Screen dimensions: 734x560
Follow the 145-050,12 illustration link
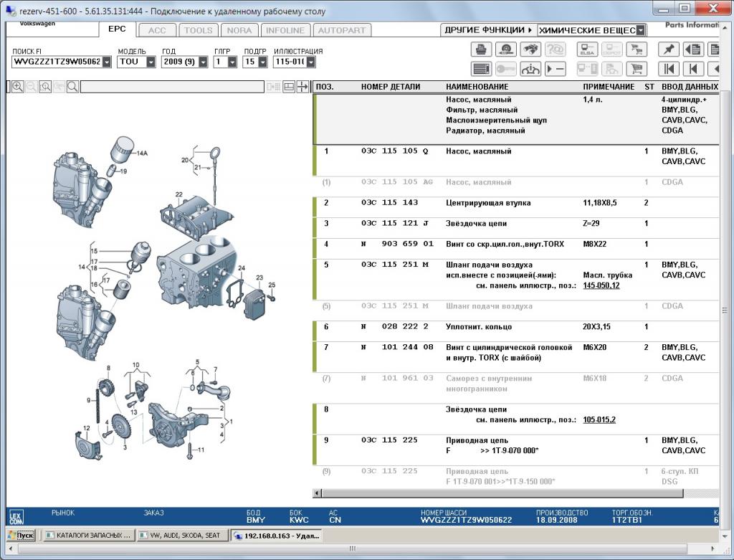point(601,285)
